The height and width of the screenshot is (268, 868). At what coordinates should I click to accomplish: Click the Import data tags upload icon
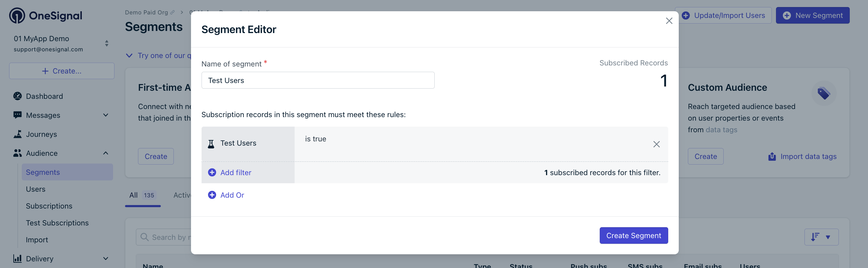772,157
